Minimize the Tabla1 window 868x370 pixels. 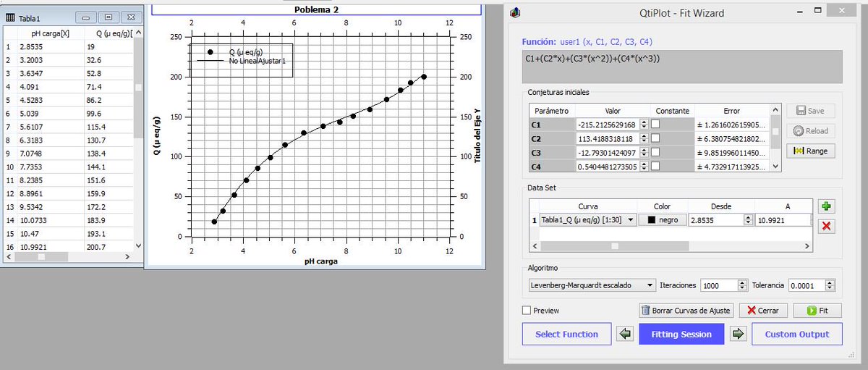[x=85, y=17]
